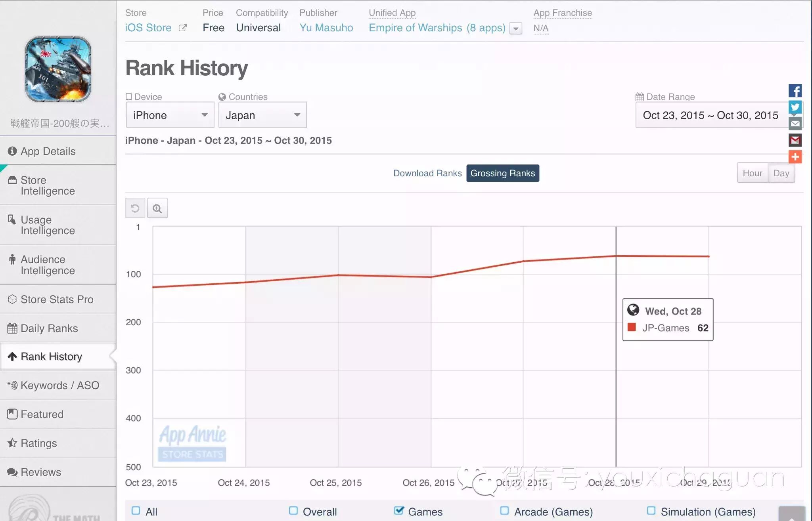Open iOS Store external link icon

[183, 28]
